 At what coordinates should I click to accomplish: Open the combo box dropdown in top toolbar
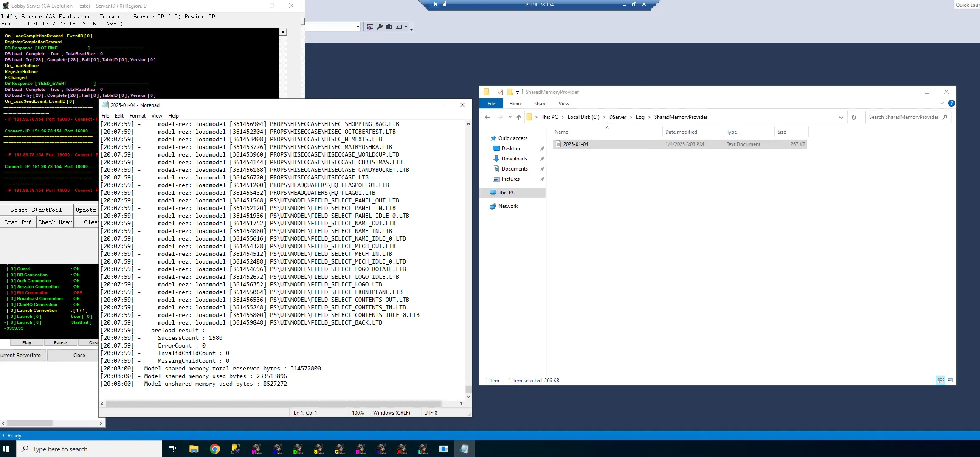coord(358,27)
